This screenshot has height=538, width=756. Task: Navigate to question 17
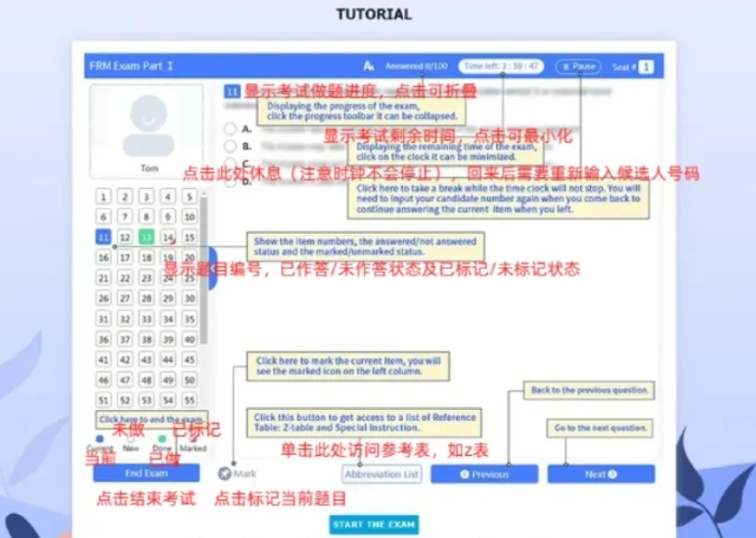(124, 258)
